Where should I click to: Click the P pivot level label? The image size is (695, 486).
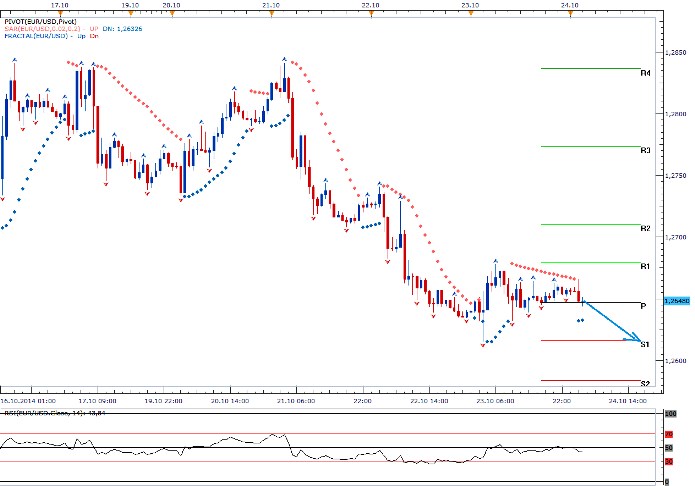pyautogui.click(x=643, y=306)
